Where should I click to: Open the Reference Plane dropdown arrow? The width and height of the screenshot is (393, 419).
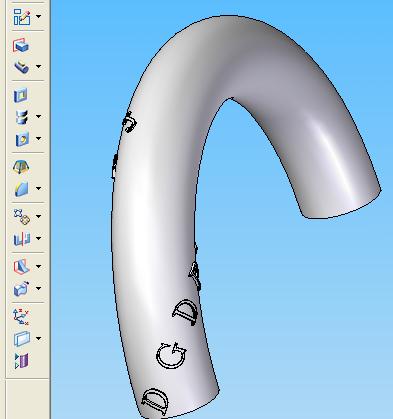[39, 338]
